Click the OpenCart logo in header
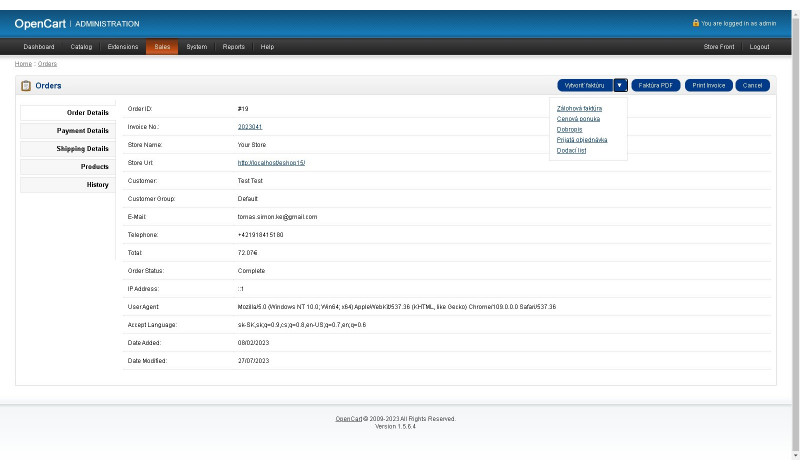 40,24
